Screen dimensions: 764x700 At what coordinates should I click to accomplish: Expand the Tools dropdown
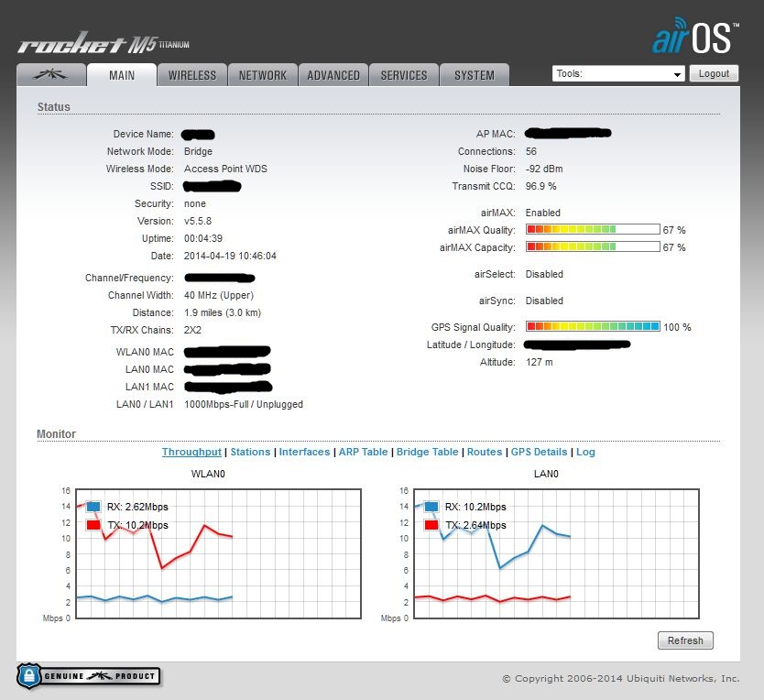(x=618, y=73)
